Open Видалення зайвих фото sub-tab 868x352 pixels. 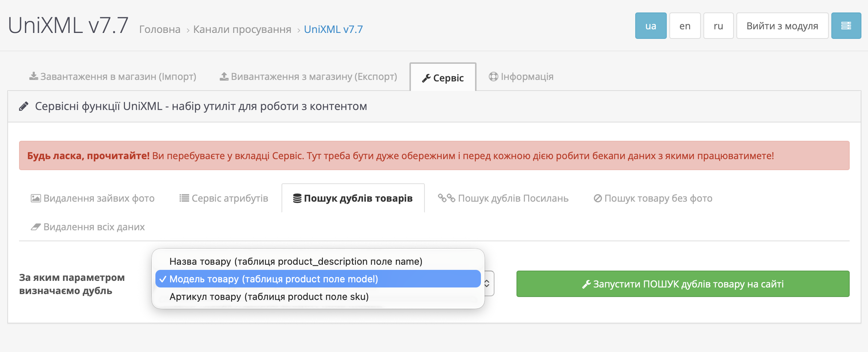93,198
